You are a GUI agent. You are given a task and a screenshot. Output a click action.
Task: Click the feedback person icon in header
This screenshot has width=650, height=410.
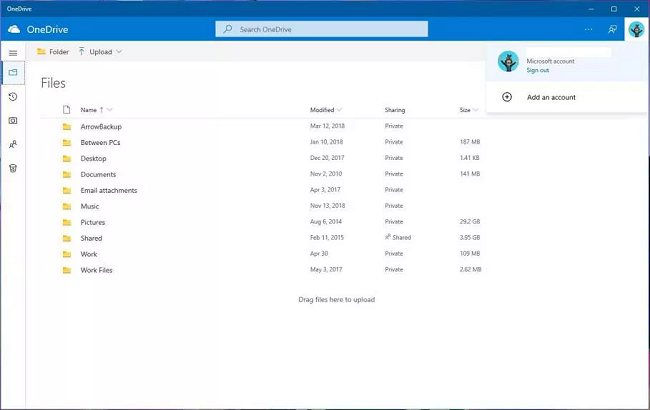point(611,29)
